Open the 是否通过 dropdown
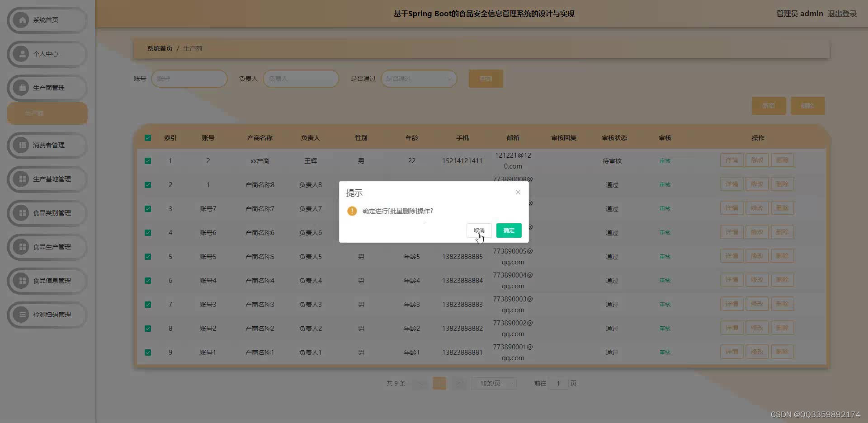 coord(419,79)
